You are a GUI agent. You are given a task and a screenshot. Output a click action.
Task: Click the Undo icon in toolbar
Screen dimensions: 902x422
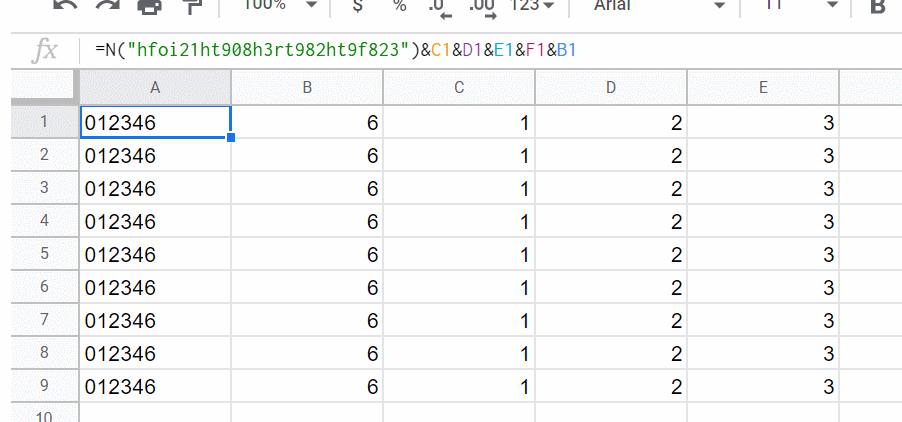click(65, 6)
